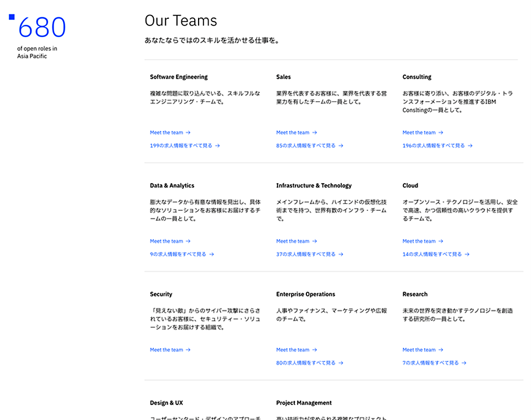531x420 pixels.
Task: Click arrow icon beside Security Meet the team
Action: click(x=188, y=350)
